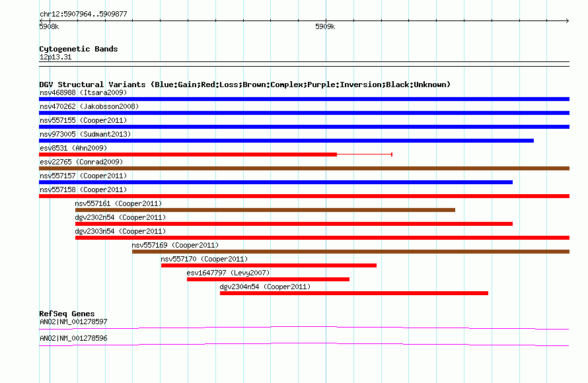Click the nsv557157 (Cooper2011) label
The height and width of the screenshot is (383, 588).
pos(83,176)
